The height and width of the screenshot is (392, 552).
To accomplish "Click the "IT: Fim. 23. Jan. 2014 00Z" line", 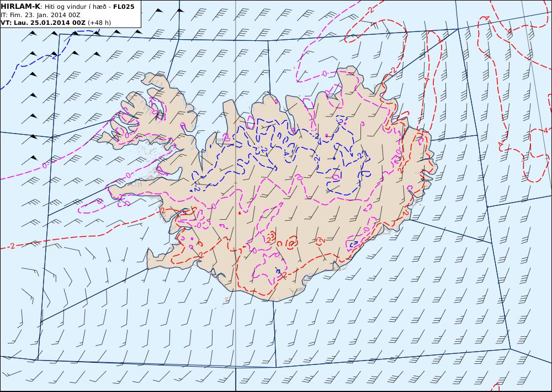I will [40, 15].
